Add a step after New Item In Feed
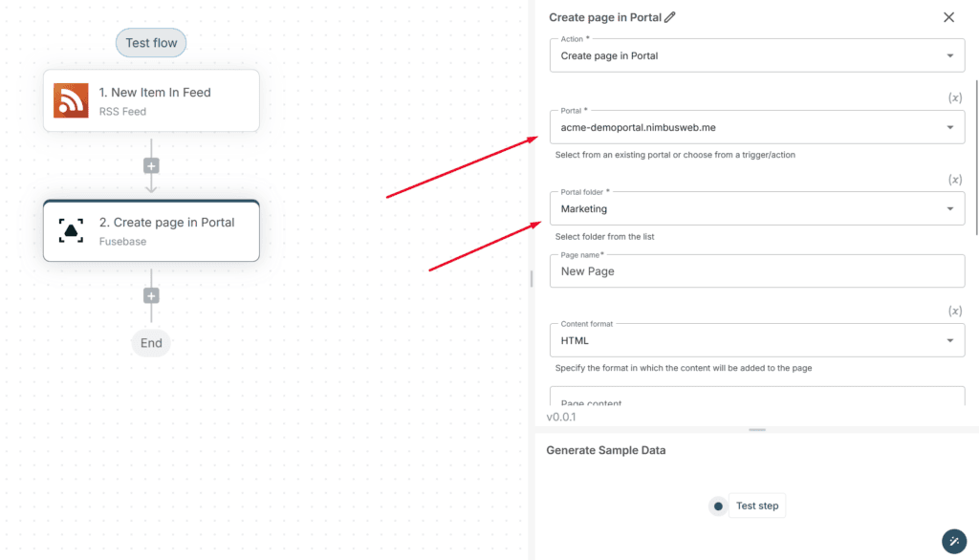Image resolution: width=979 pixels, height=560 pixels. [x=151, y=166]
